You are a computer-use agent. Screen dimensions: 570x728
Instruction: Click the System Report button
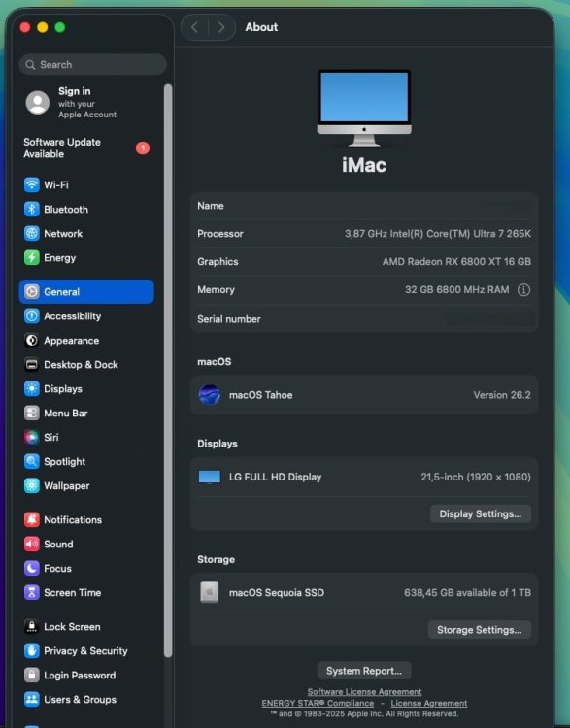coord(364,671)
